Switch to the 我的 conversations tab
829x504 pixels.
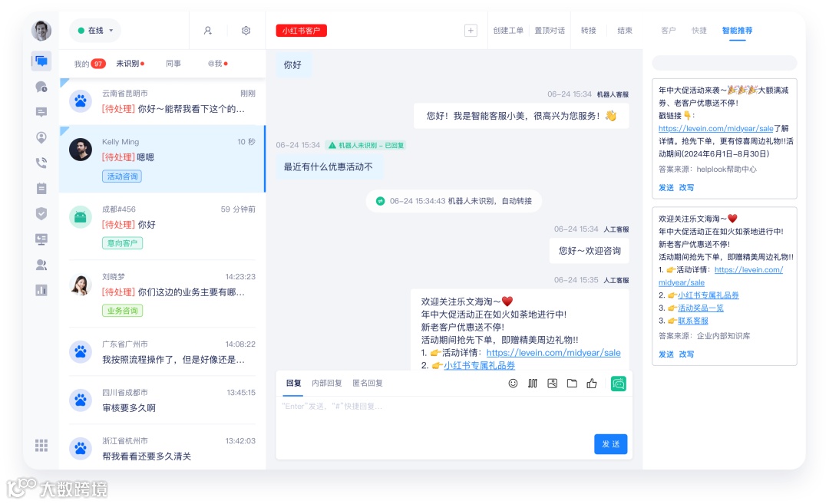pos(89,64)
